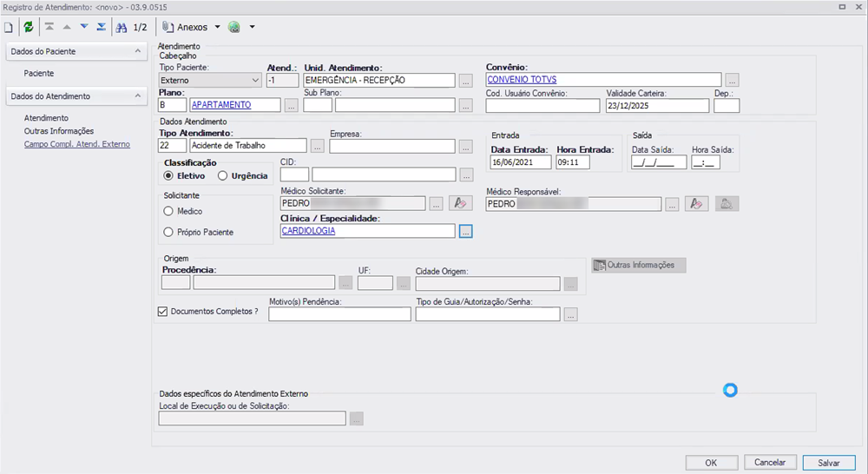Click the Empresa input field
868x474 pixels.
coord(392,146)
